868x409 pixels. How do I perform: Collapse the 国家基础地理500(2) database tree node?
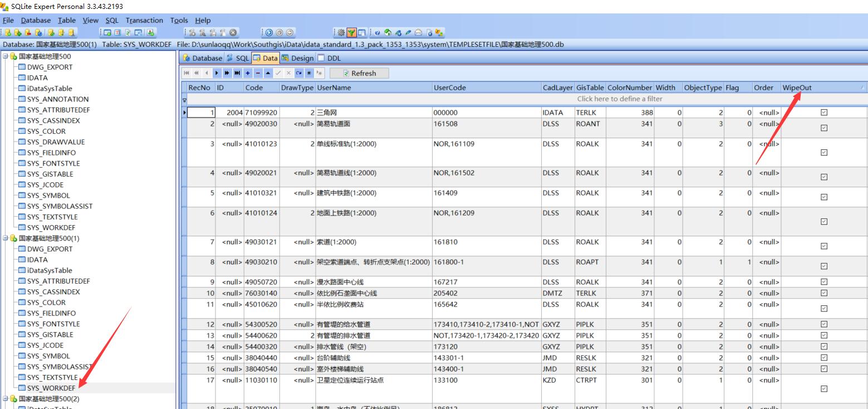(5, 398)
